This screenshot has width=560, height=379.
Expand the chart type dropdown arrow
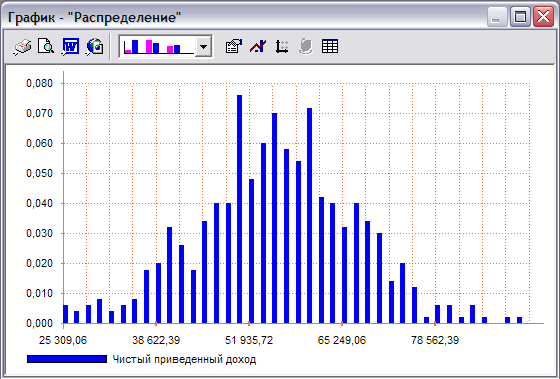(x=204, y=46)
